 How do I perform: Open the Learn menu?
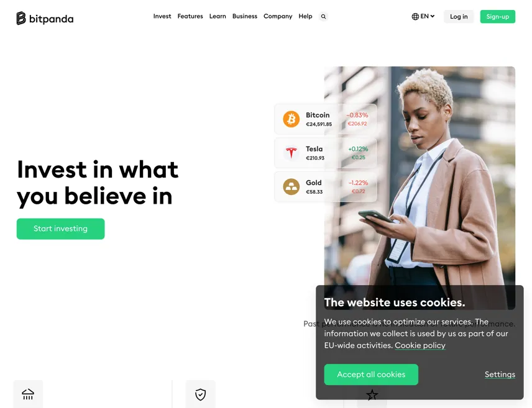pos(218,16)
